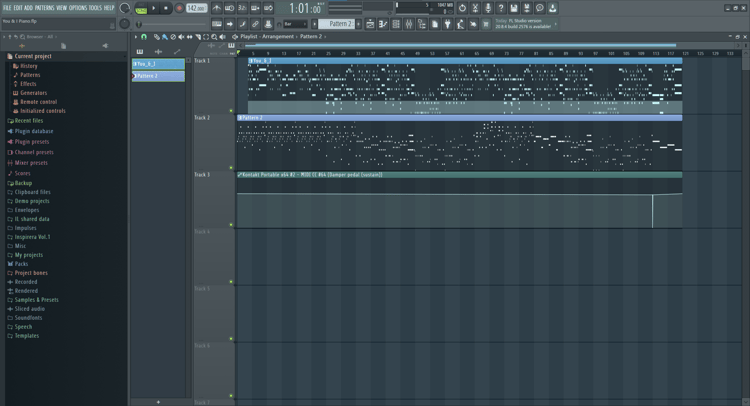Open the Plugin database folder
Viewport: 750px width, 406px height.
(33, 131)
